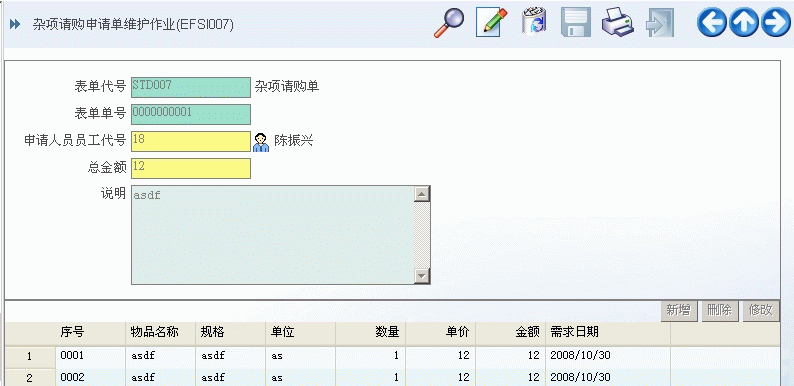Click the 说明 scrollbar down arrow

422,276
